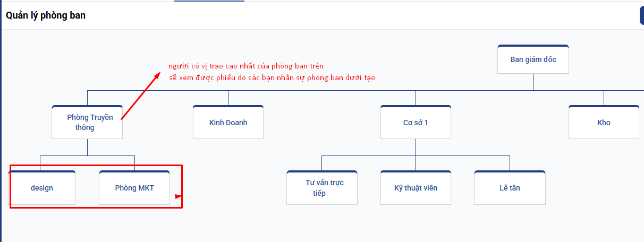644x242 pixels.
Task: Click the Phòng MKT node
Action: click(134, 188)
